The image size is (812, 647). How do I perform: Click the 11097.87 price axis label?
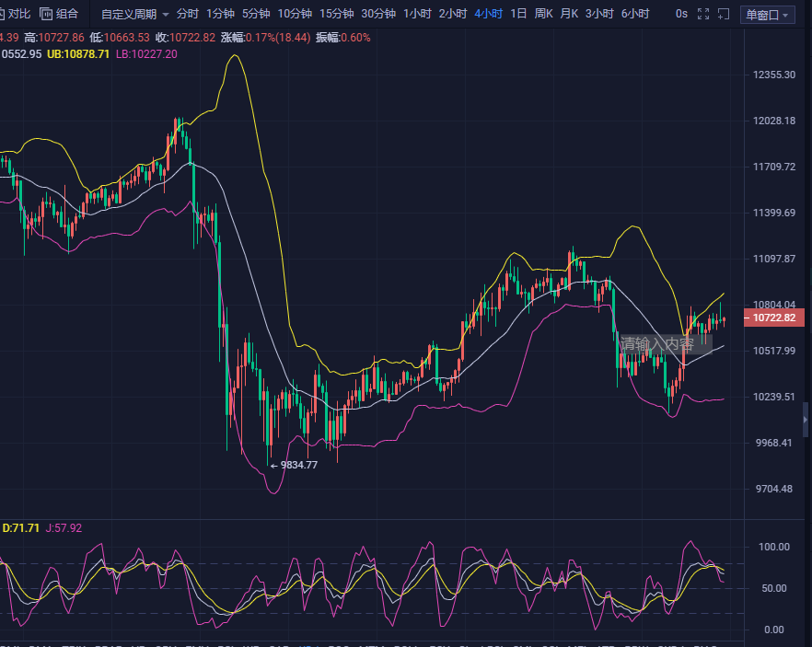click(774, 259)
